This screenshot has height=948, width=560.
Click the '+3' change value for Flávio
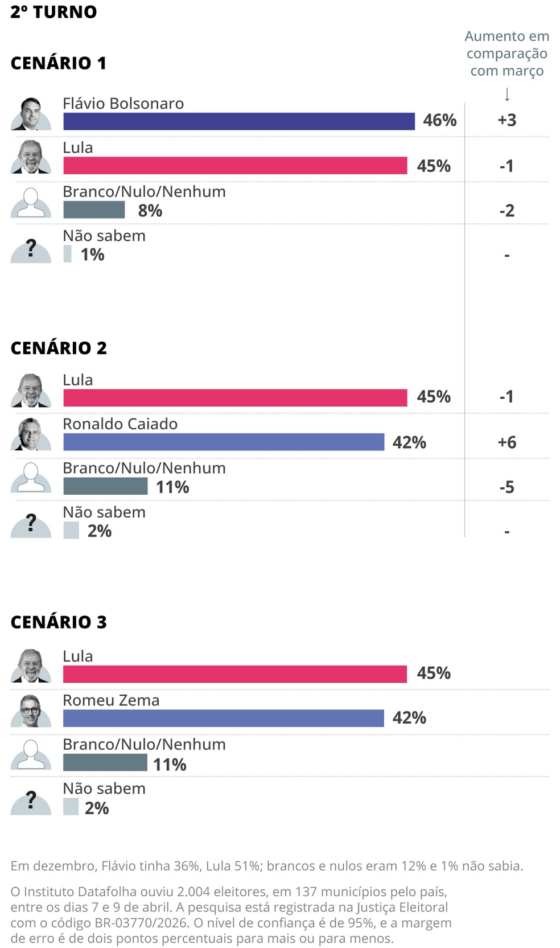(x=507, y=120)
